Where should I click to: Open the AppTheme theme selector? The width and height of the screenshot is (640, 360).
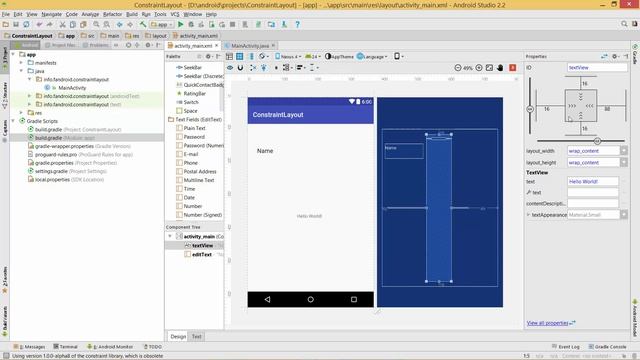click(x=339, y=56)
